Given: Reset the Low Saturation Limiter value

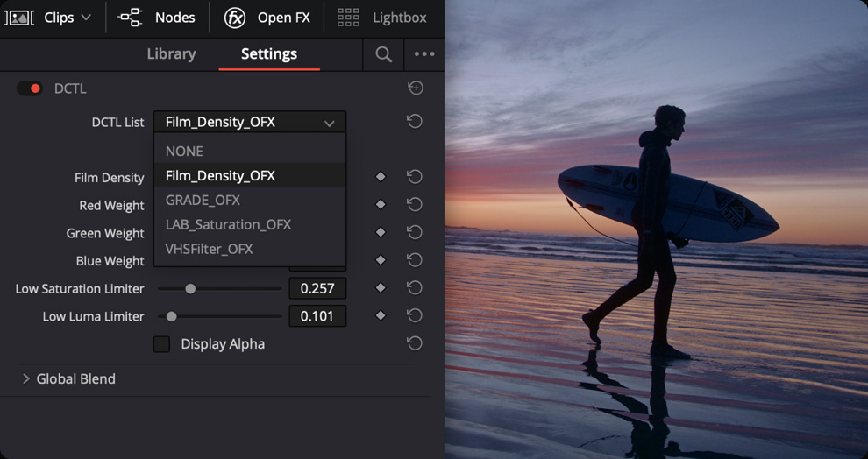Looking at the screenshot, I should (x=415, y=288).
